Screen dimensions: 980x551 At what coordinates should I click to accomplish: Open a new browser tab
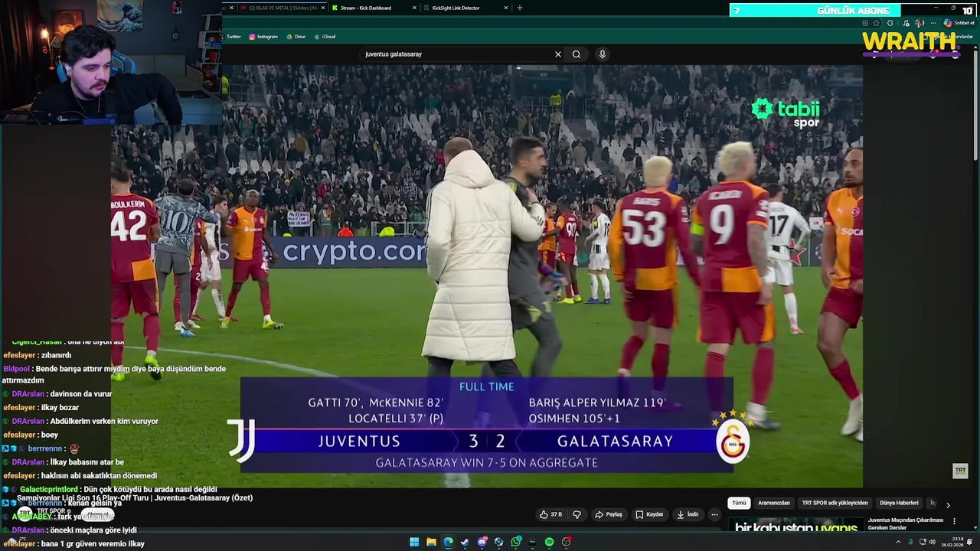[x=520, y=8]
